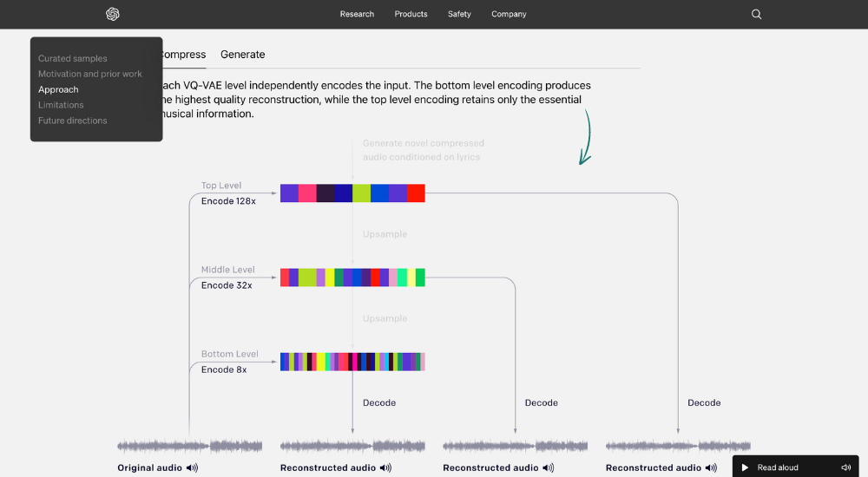Click the Bottom Level label
The height and width of the screenshot is (477, 868).
point(229,354)
